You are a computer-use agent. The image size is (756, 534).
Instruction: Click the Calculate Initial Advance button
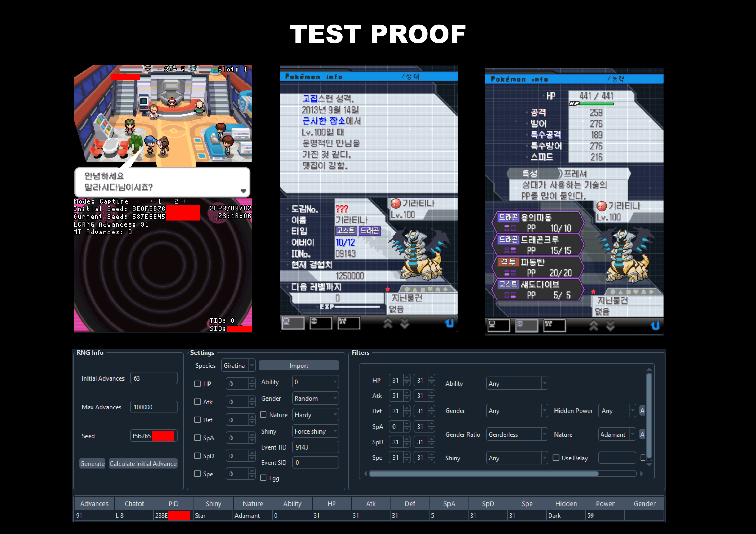143,463
